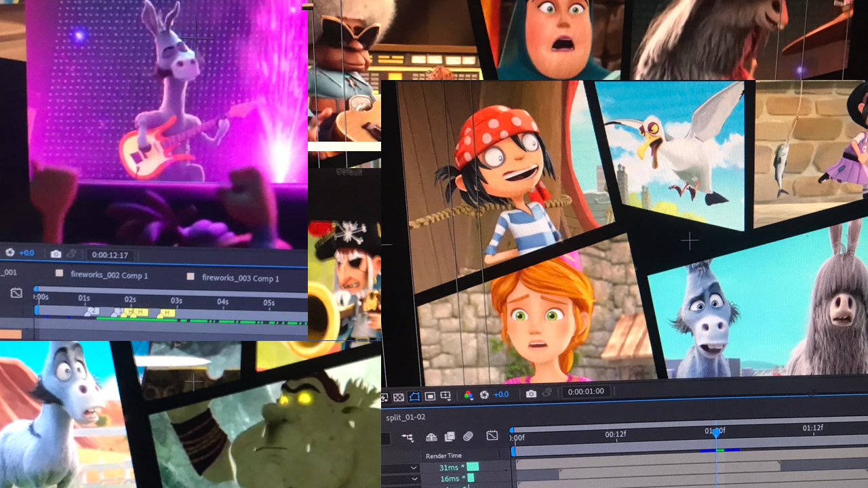This screenshot has height=488, width=868.
Task: Reset exposure in the fireworks viewer
Action: [10, 253]
